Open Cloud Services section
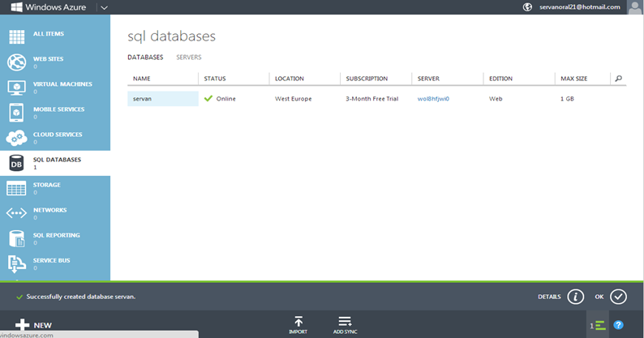The width and height of the screenshot is (644, 338). coord(58,135)
